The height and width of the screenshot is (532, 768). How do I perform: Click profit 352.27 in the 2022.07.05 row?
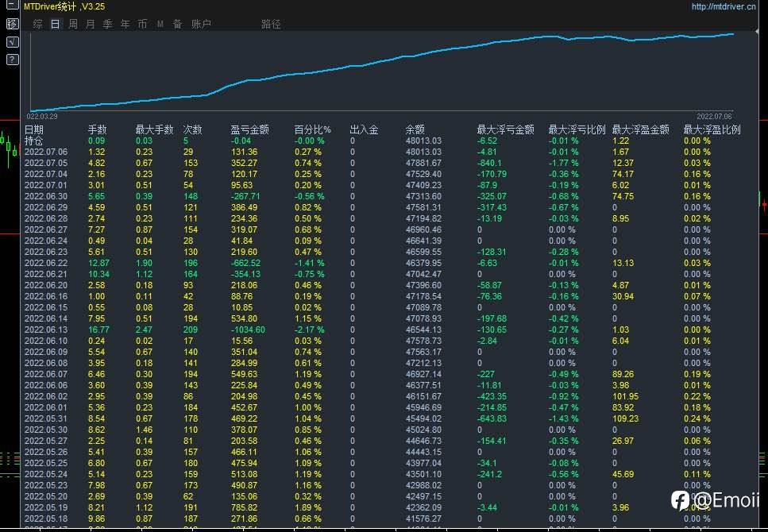244,163
